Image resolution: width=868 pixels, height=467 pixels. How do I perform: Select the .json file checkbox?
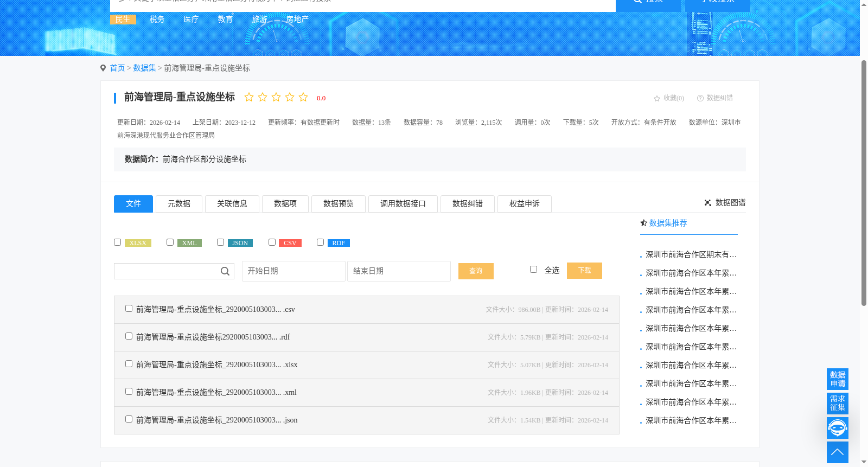point(129,419)
